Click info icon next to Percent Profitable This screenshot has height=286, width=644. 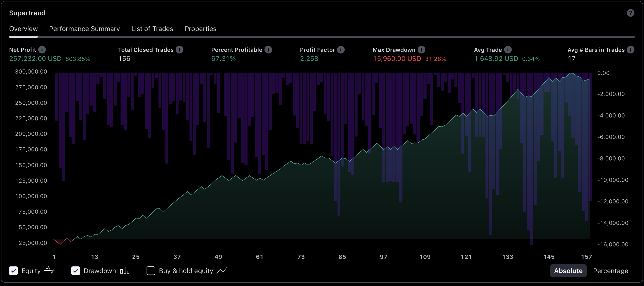point(268,50)
